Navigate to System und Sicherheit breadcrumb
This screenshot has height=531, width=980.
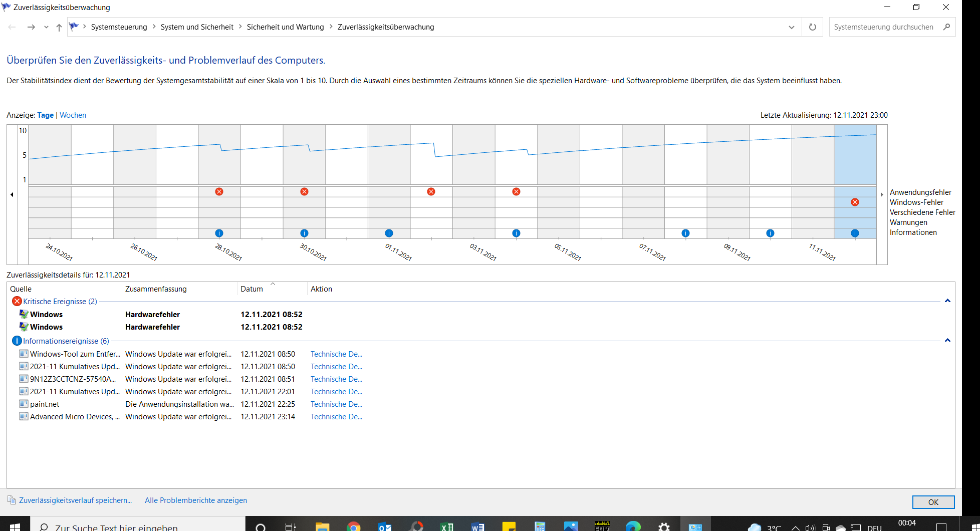(197, 27)
